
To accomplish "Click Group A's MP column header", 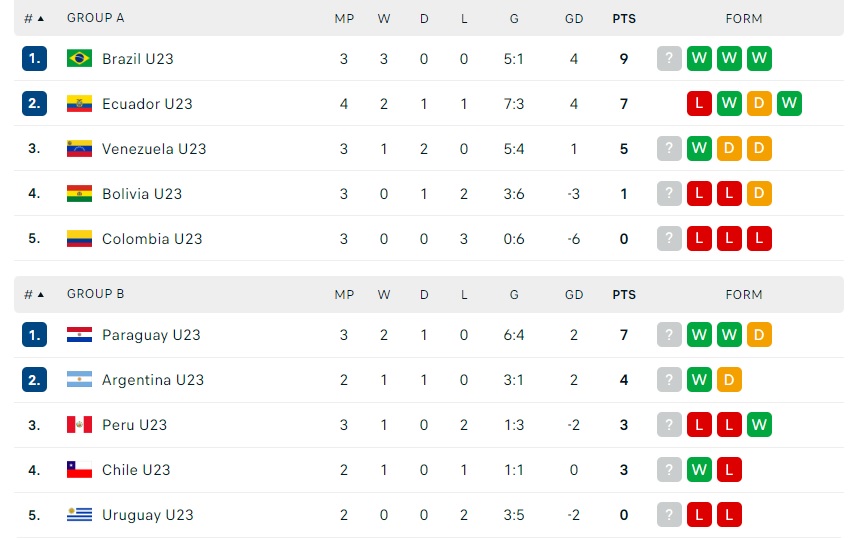I will click(x=344, y=19).
